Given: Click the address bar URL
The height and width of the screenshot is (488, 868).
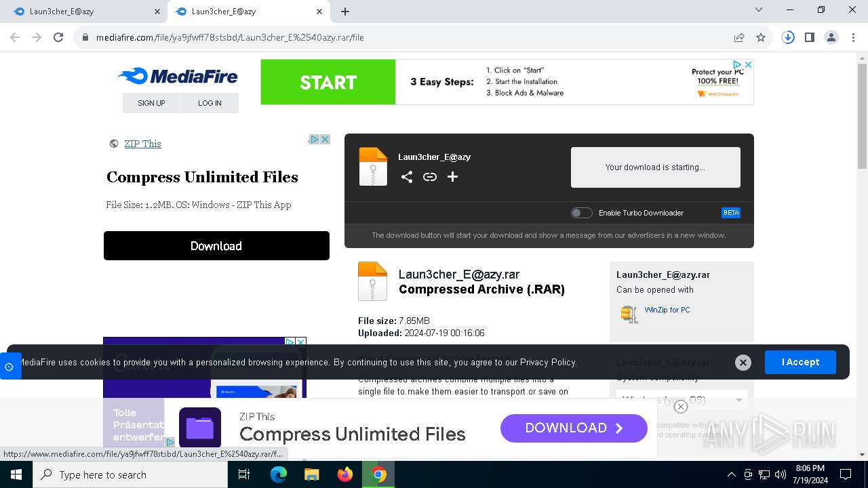Looking at the screenshot, I should (x=230, y=37).
